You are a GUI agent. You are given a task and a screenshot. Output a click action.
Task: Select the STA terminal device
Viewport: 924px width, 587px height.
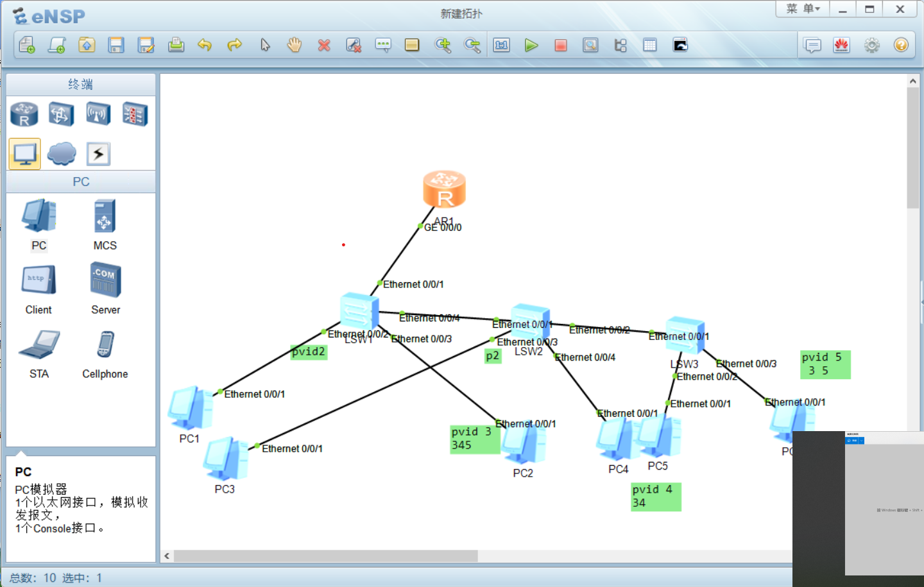click(38, 350)
